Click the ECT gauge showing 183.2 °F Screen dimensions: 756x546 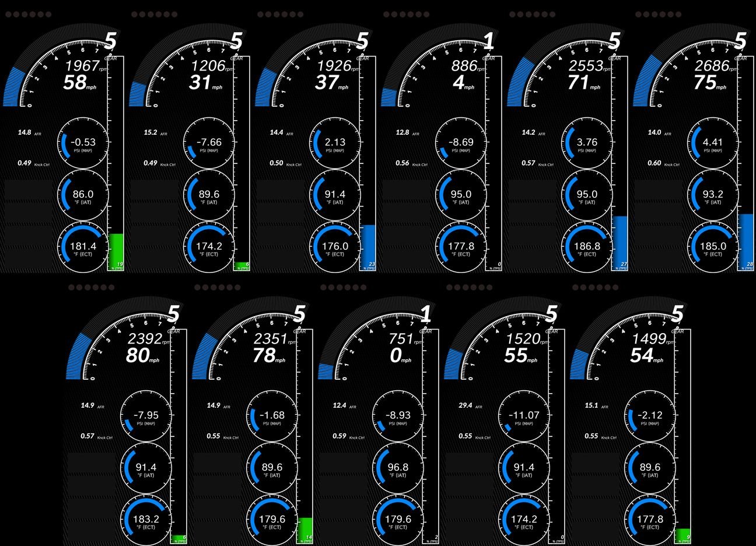[x=146, y=520]
